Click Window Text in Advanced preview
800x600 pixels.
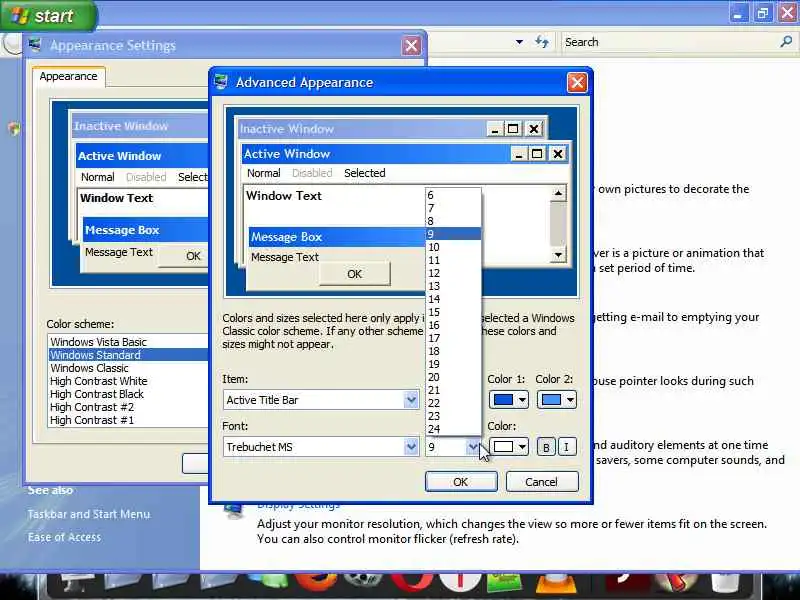284,195
